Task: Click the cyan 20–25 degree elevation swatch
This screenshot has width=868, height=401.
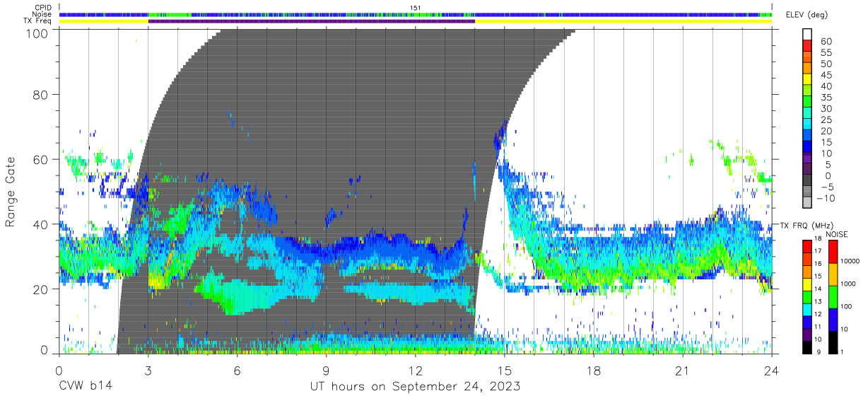Action: 809,125
